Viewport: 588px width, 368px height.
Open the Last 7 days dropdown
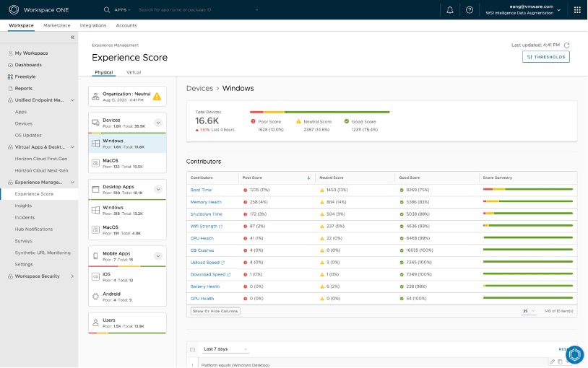tap(225, 349)
